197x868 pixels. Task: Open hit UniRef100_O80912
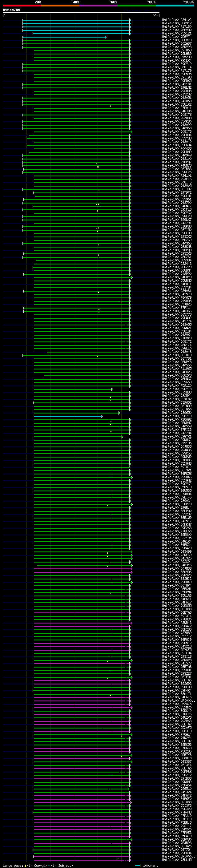pyautogui.click(x=177, y=23)
